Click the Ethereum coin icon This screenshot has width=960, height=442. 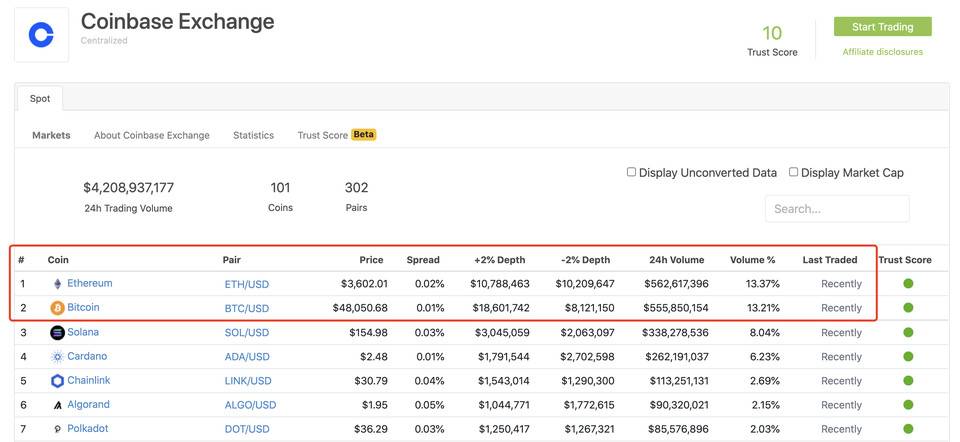[x=58, y=283]
